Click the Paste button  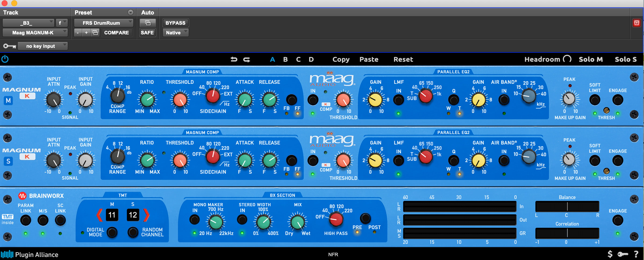[x=369, y=59]
